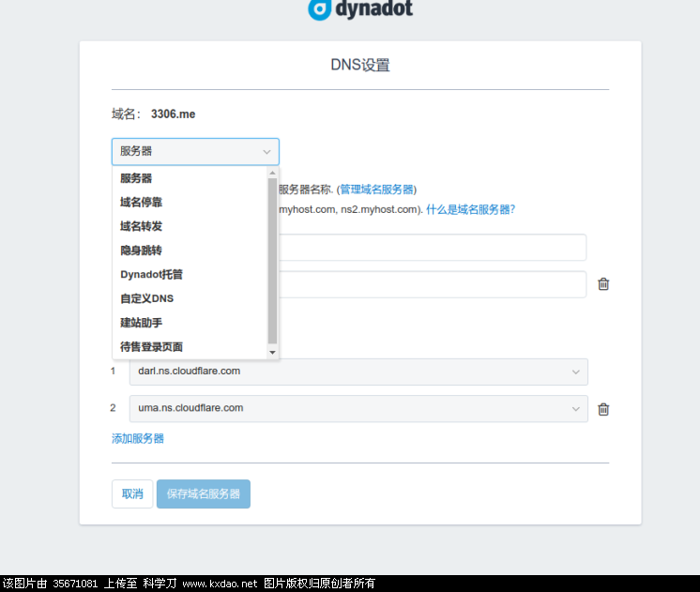Click the dropdown list scrollbar thumb
700x592 pixels.
tap(272, 261)
